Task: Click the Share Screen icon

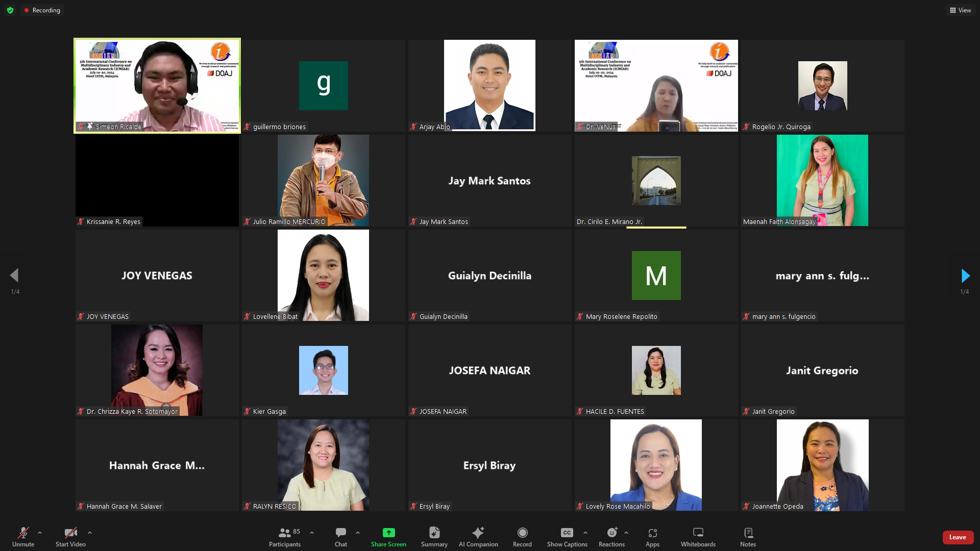Action: coord(388,533)
